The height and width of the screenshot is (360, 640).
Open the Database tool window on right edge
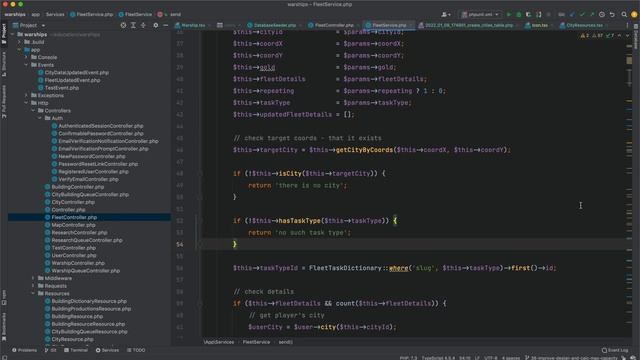point(636,36)
